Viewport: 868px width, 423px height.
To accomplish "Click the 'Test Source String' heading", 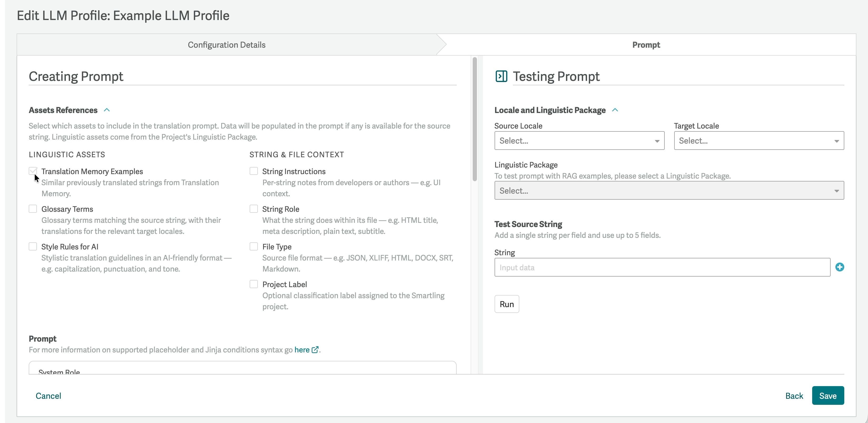I will tap(528, 224).
